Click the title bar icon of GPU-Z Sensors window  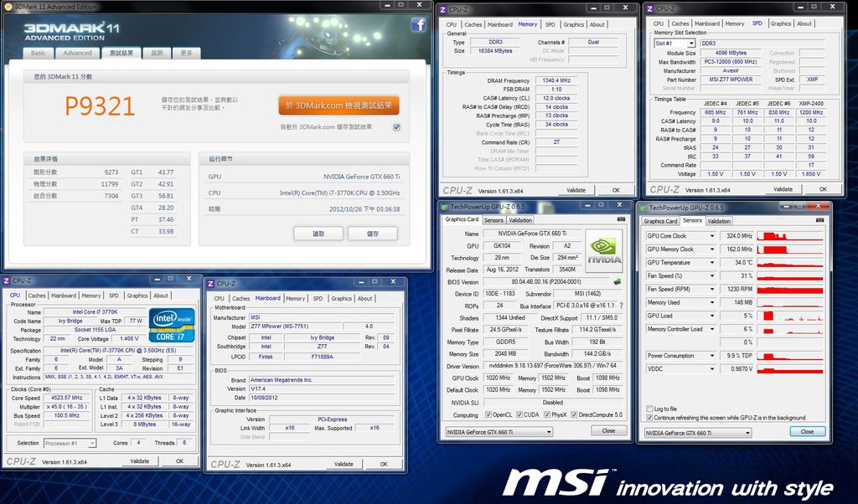click(x=643, y=208)
